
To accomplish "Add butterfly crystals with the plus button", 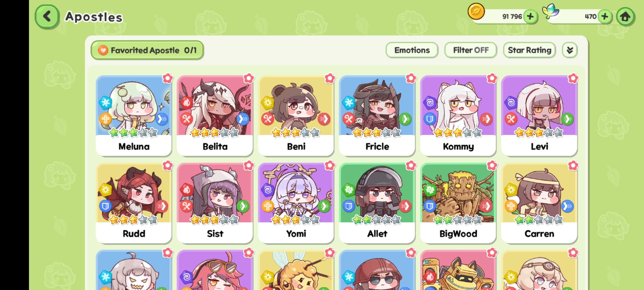I will point(605,17).
